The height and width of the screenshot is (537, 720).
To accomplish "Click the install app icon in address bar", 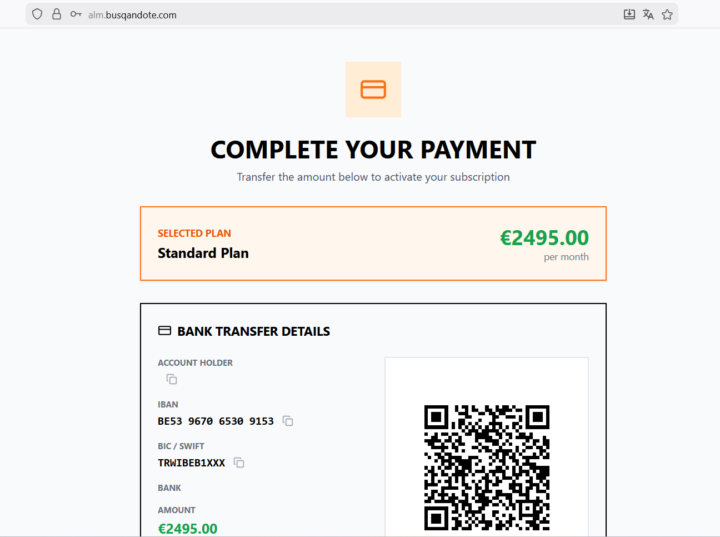I will 629,14.
